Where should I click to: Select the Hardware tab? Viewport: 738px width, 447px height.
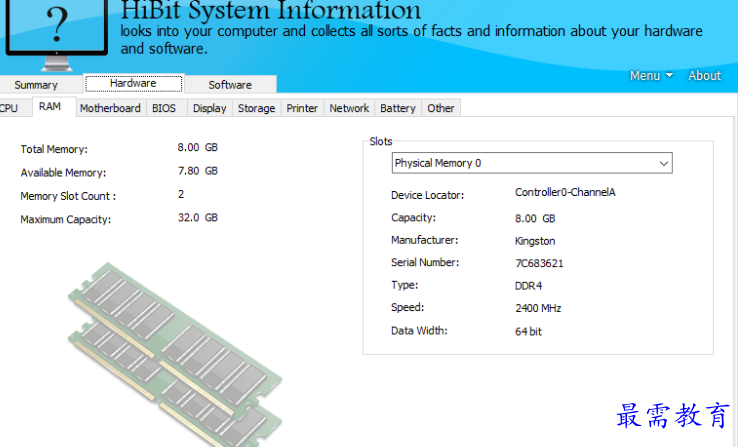(x=133, y=84)
